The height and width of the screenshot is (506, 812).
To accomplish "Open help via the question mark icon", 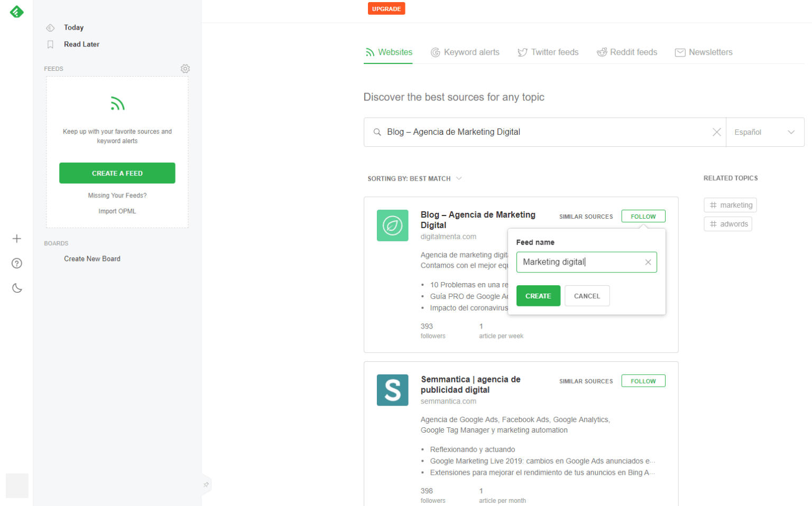I will [x=16, y=263].
